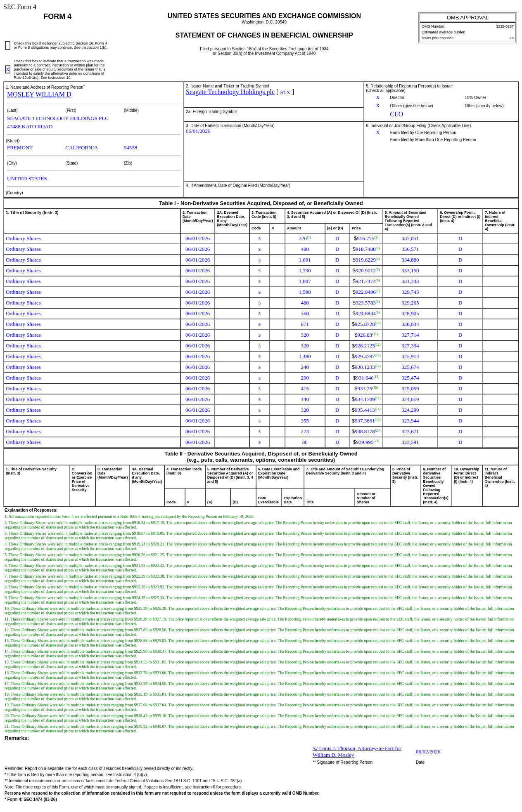Click beneficially owned amount 336,571
The height and width of the screenshot is (812, 522).
(410, 249)
